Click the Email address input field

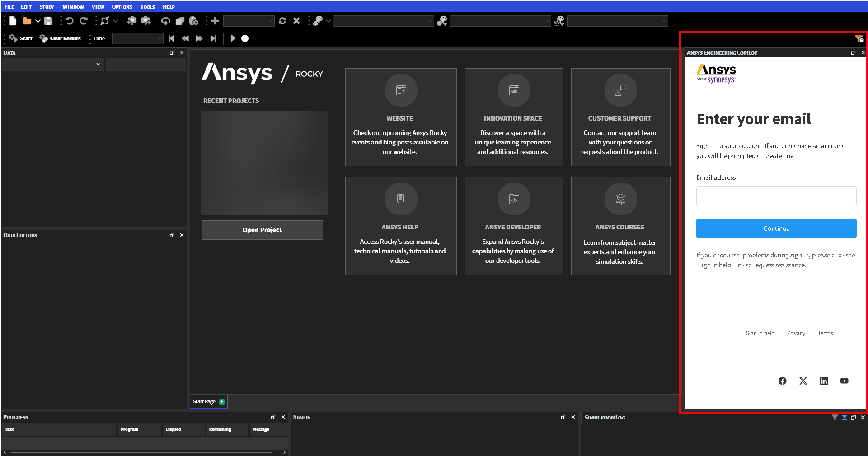(776, 196)
